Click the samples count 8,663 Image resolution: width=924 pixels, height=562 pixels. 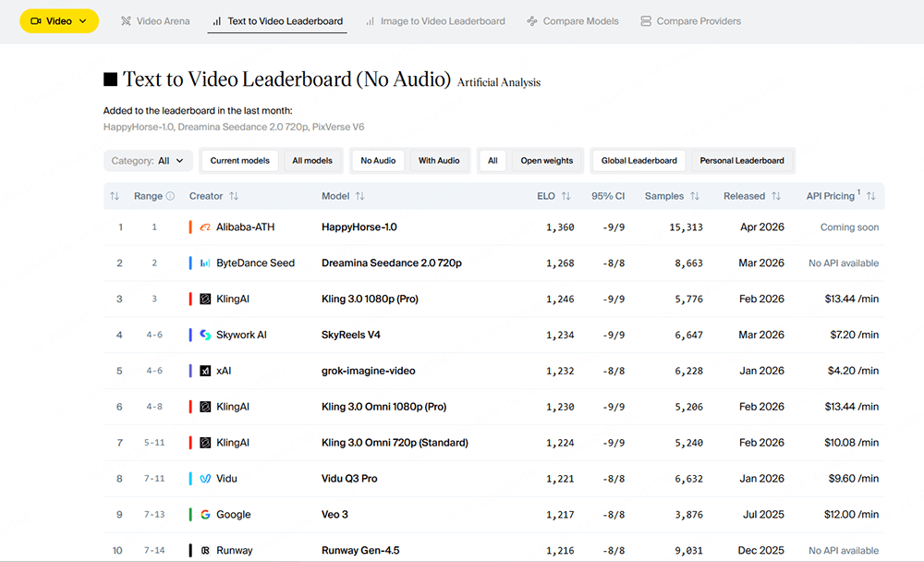tap(689, 263)
